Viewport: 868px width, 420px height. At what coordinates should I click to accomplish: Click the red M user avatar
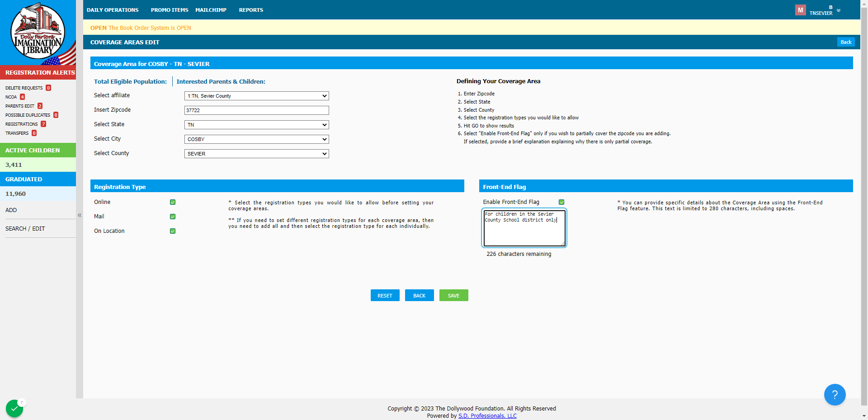pyautogui.click(x=800, y=10)
